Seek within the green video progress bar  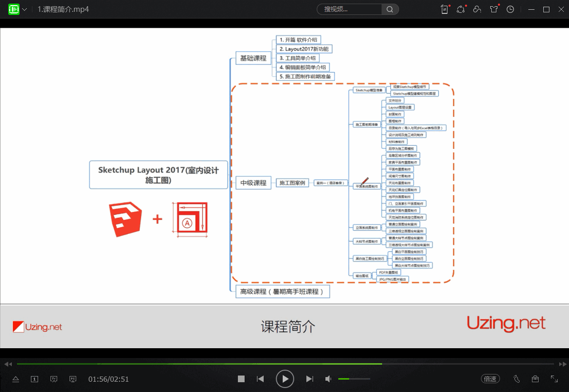(x=285, y=364)
